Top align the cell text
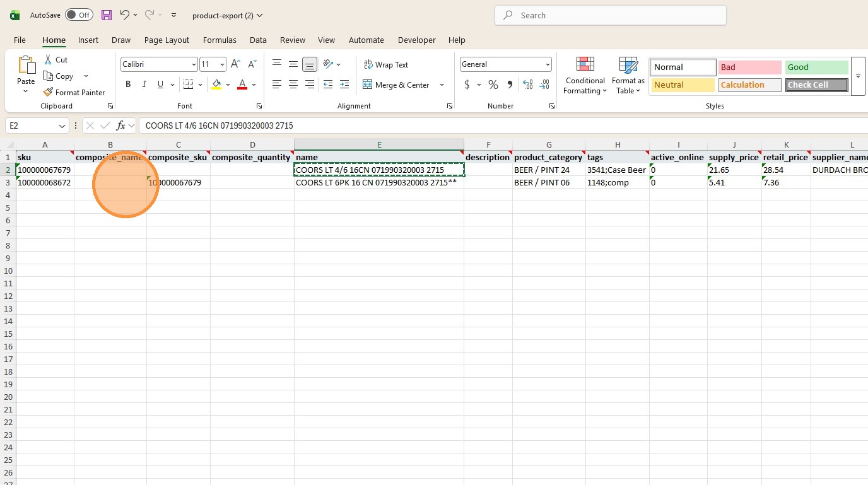 (x=277, y=64)
